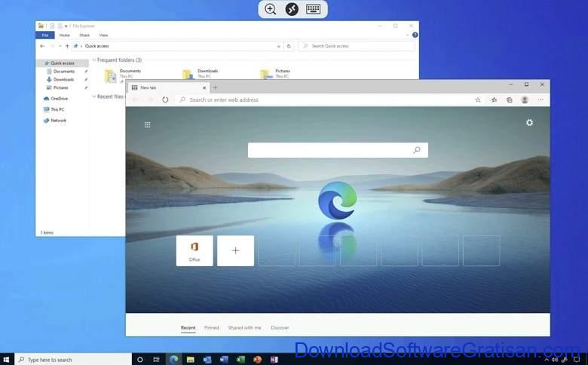Expand the File Explorer address bar dropdown
The width and height of the screenshot is (588, 365).
[279, 46]
